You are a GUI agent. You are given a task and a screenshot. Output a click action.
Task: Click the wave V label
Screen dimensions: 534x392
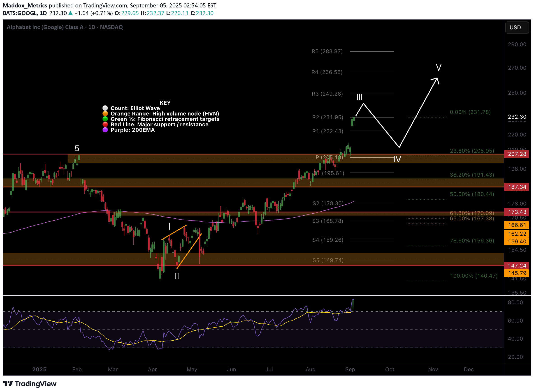click(x=439, y=68)
